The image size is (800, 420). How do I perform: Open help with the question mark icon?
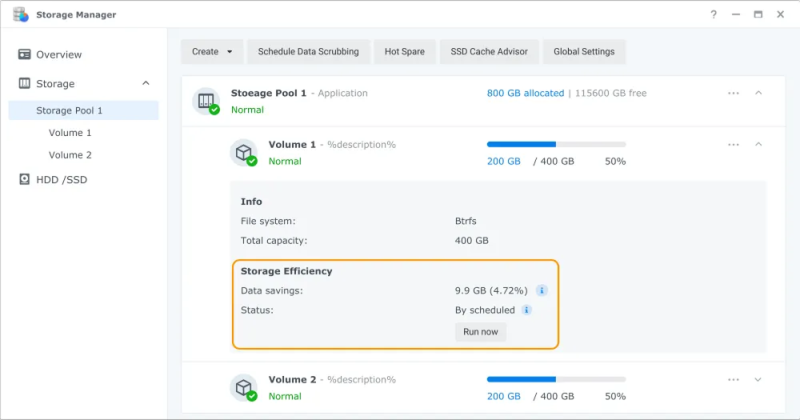pos(713,14)
